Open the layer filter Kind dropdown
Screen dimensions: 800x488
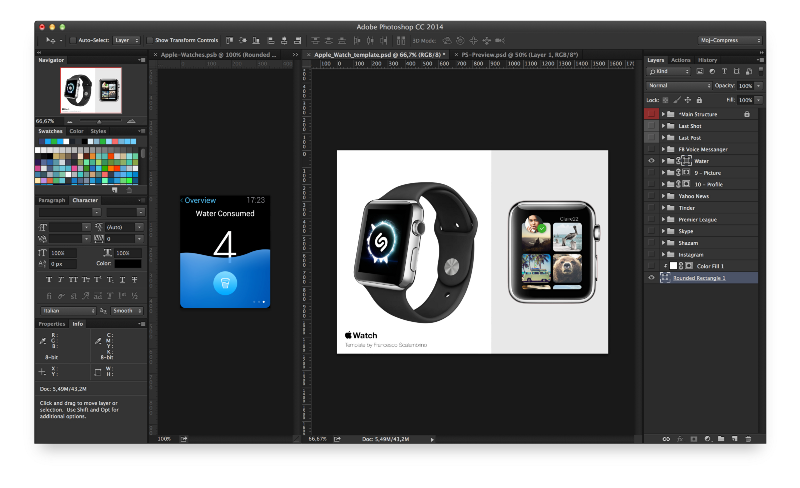[668, 71]
